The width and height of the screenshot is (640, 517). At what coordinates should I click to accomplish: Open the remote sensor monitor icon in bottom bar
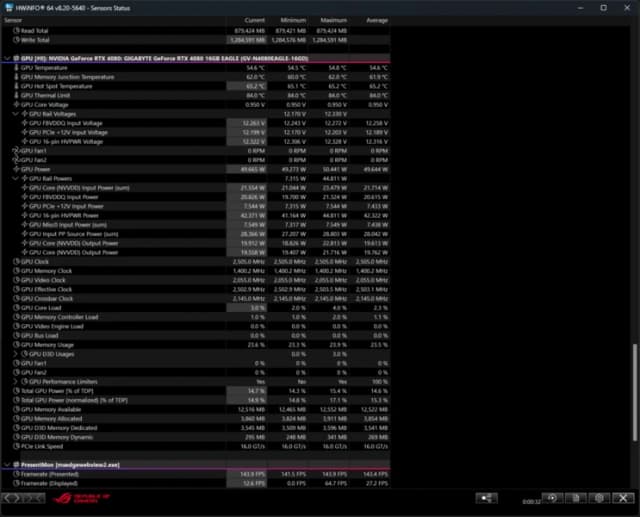[486, 498]
